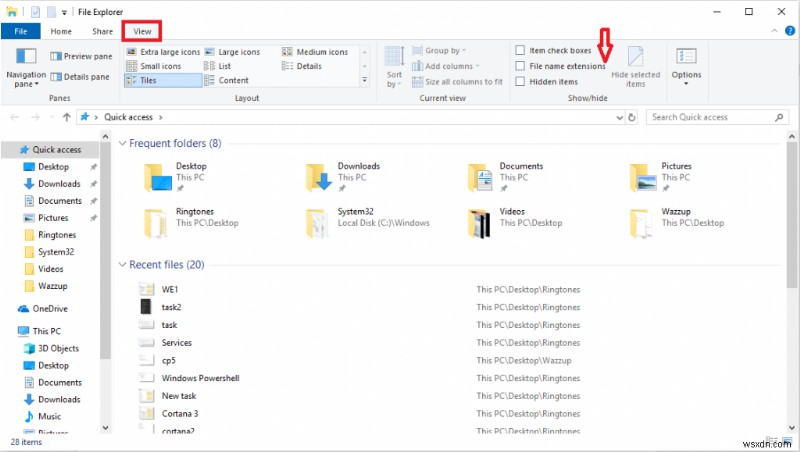Open the Sort by menu
800x452 pixels.
pyautogui.click(x=394, y=68)
